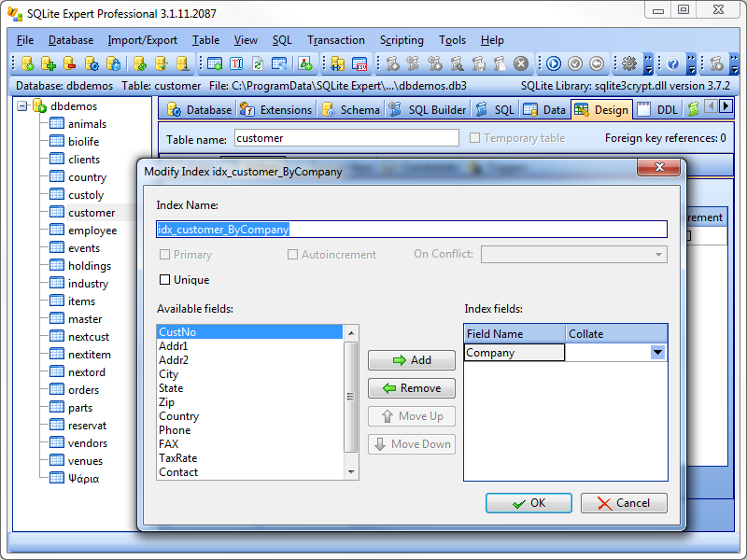Click the Remove button
Image resolution: width=747 pixels, height=560 pixels.
[412, 388]
